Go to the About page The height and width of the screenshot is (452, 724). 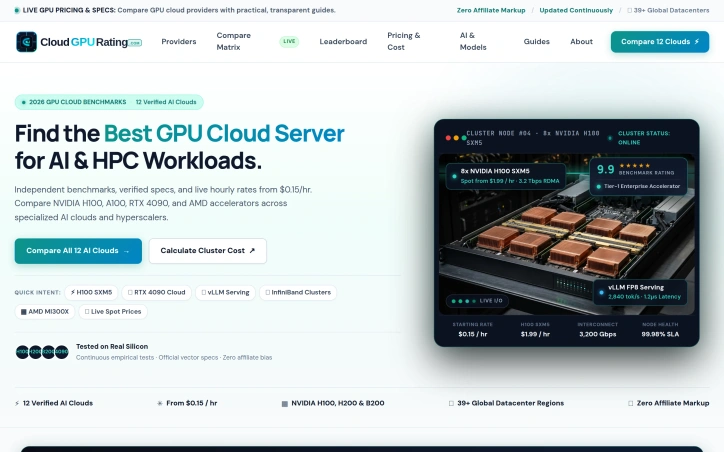tap(581, 42)
